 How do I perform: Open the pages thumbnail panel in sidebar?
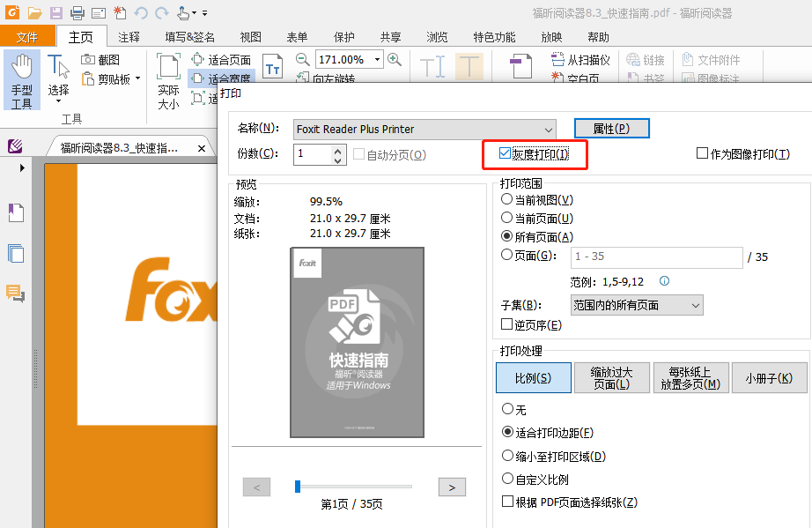(16, 253)
